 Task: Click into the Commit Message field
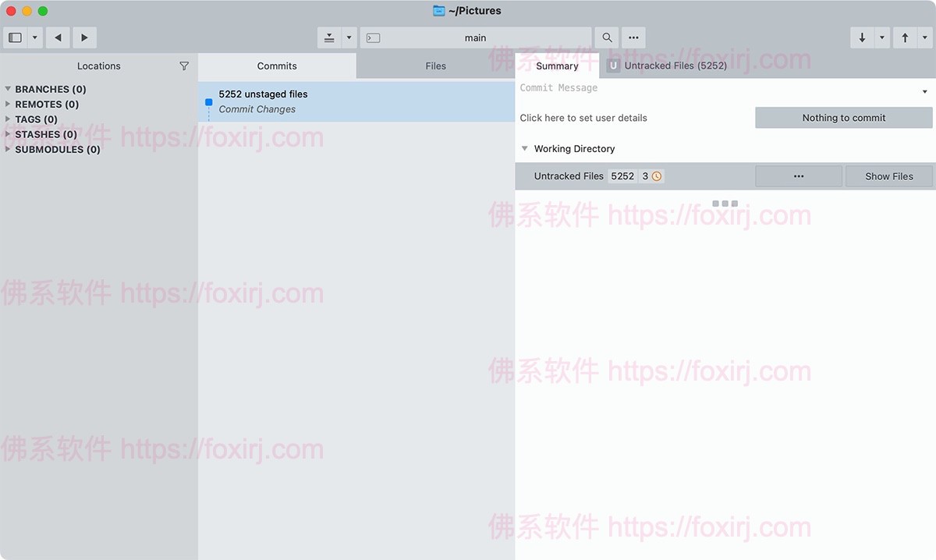702,88
